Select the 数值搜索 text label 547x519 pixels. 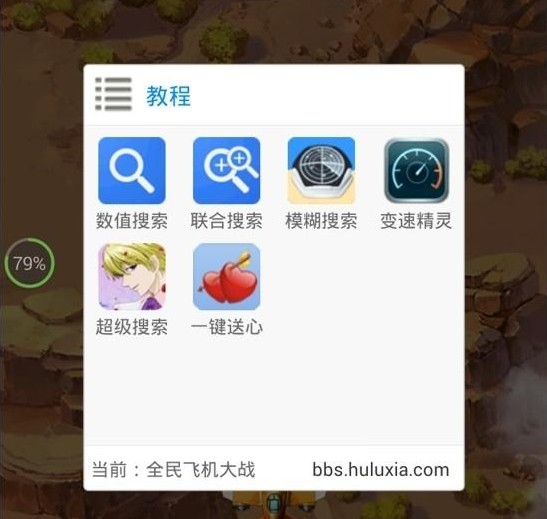coord(132,221)
